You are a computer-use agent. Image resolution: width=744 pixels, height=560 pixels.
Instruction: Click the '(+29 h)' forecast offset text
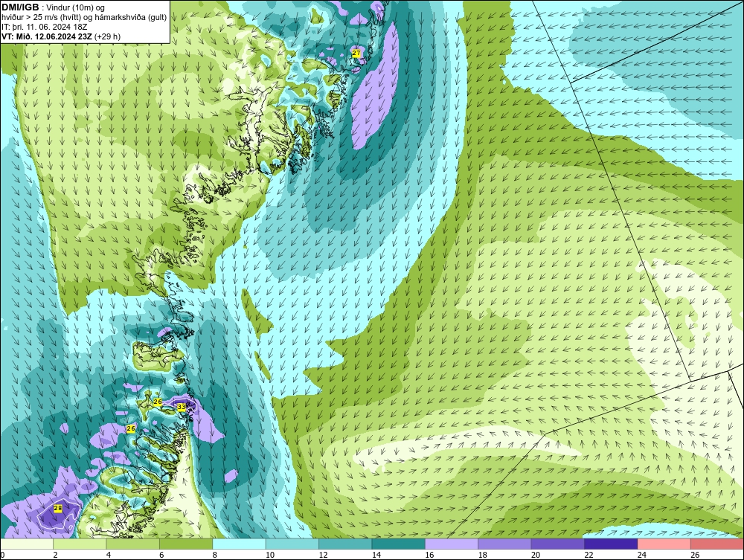tap(107, 36)
